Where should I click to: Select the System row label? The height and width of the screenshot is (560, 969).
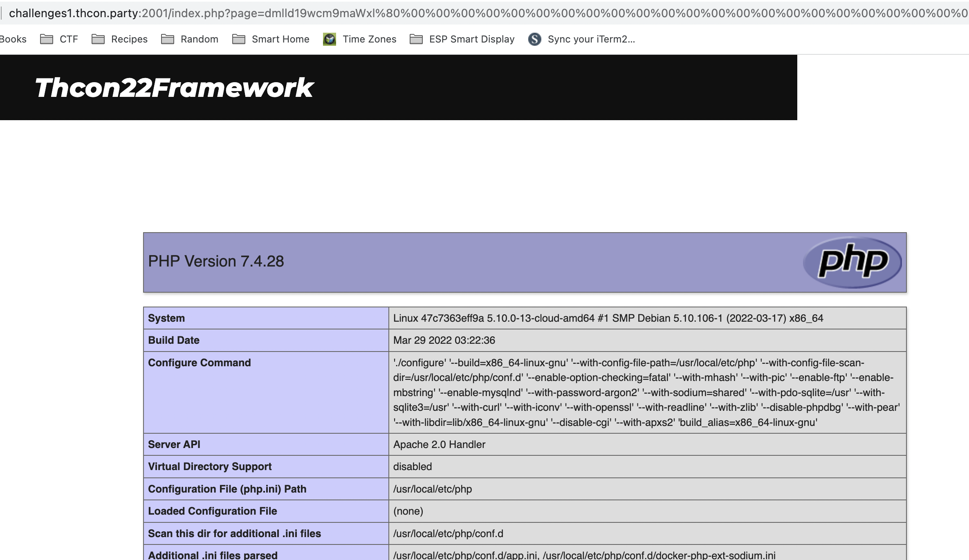coord(166,318)
